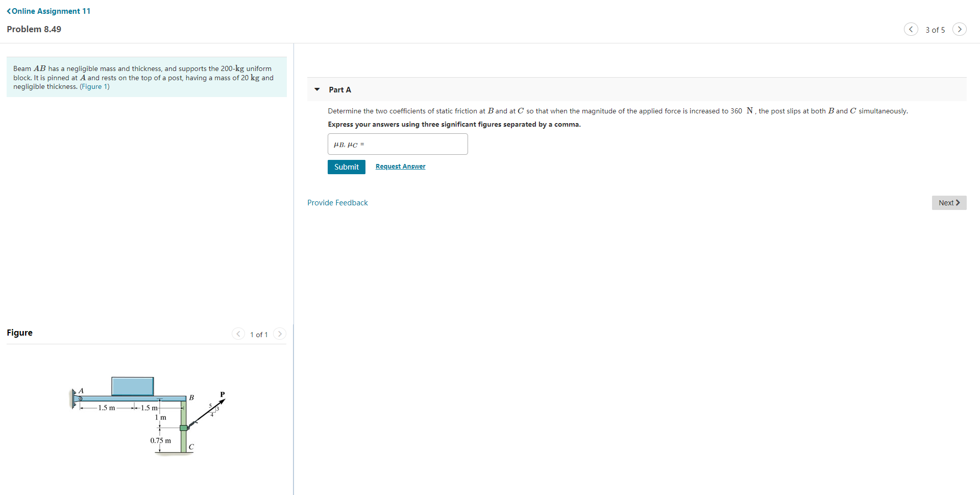This screenshot has height=495, width=980.
Task: Click the back chevron beside Online Assignment
Action: point(9,11)
